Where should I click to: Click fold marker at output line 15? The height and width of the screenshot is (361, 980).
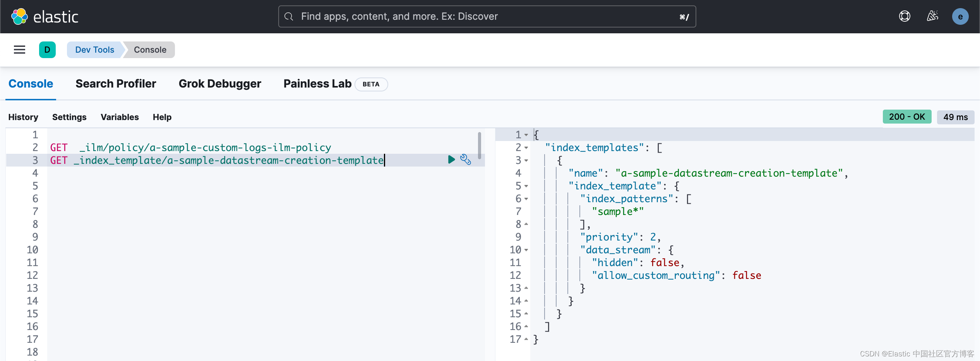tap(526, 314)
